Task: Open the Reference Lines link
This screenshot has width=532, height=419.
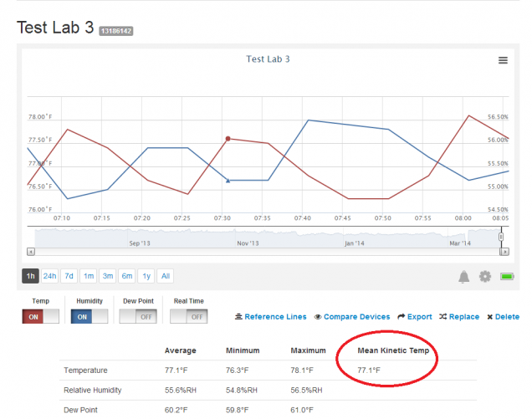Action: coord(275,317)
